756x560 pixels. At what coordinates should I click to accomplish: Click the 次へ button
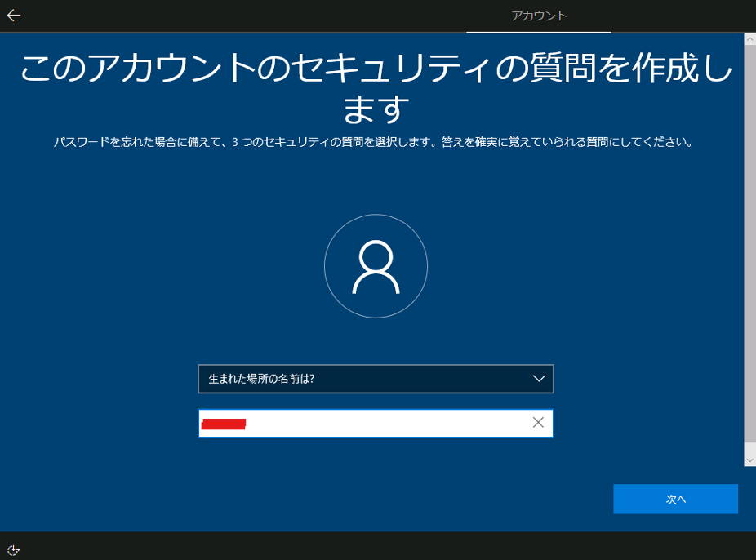(675, 500)
